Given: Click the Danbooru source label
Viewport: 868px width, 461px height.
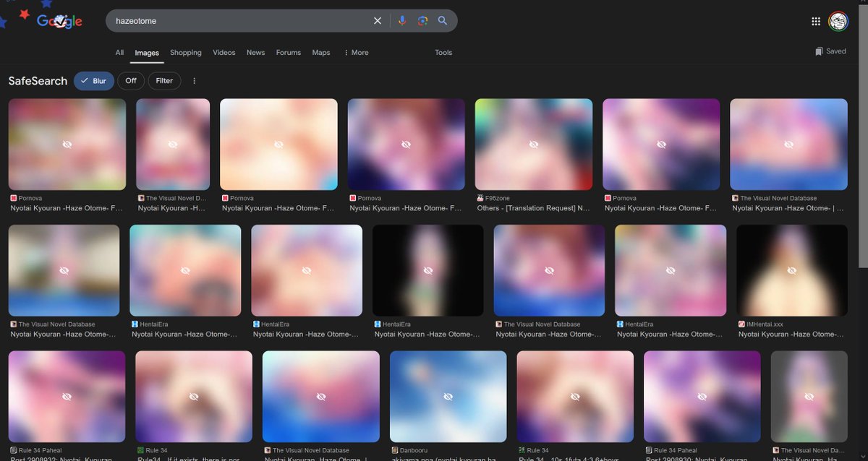Looking at the screenshot, I should point(415,450).
